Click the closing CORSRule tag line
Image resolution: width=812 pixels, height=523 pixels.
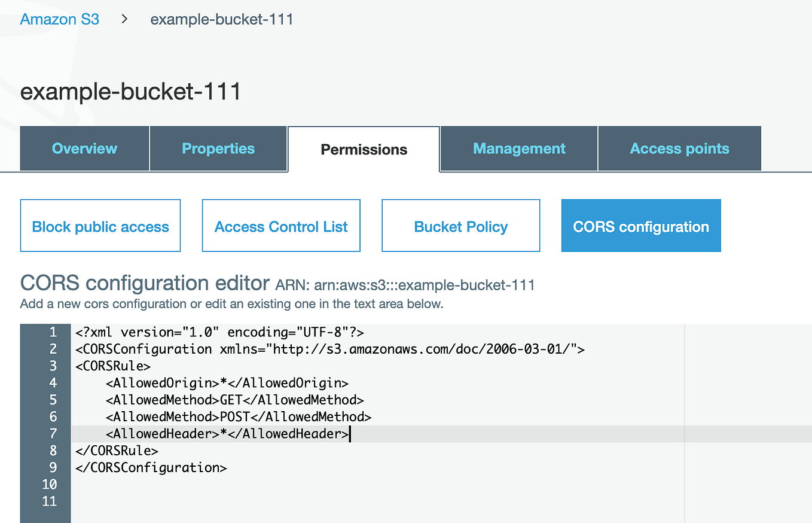pyautogui.click(x=115, y=451)
